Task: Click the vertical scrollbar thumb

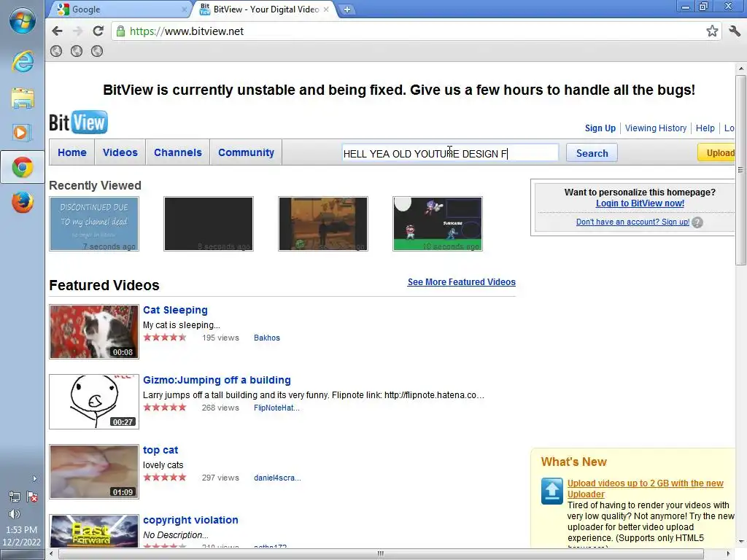Action: 740,169
